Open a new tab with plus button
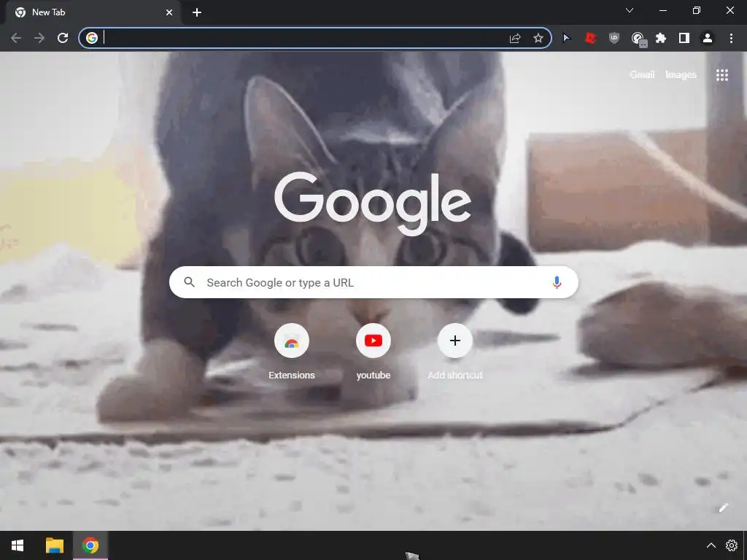This screenshot has height=560, width=747. pos(197,12)
